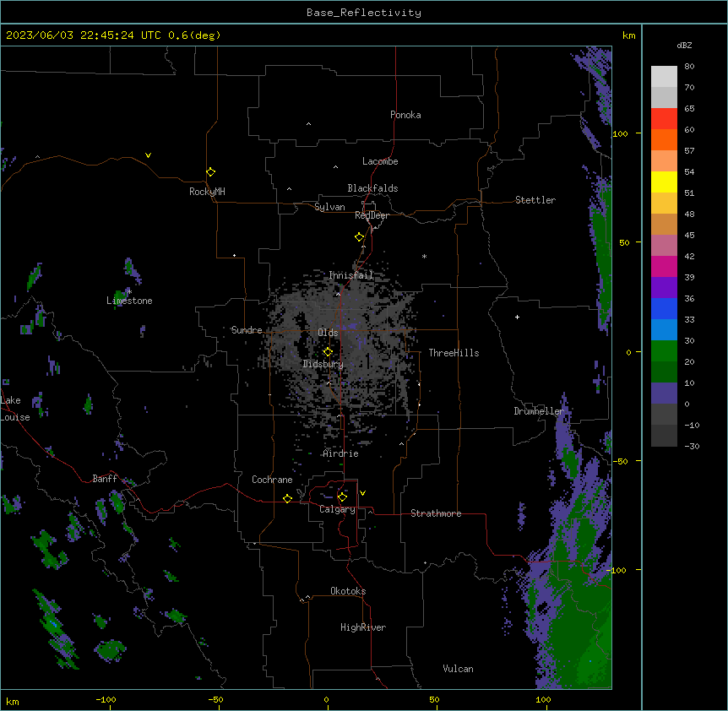
Task: Click the Lake Louise label
Action: point(15,409)
